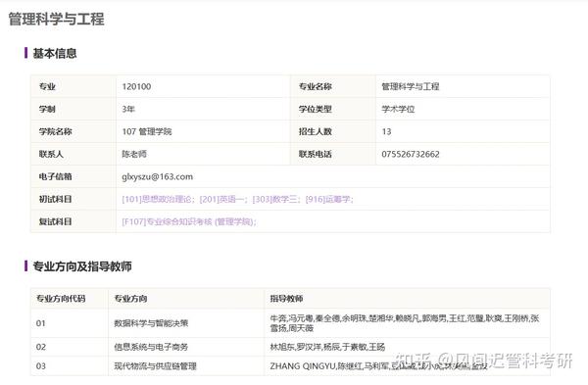The image size is (588, 385).
Task: Click the email glxyszu@163.com
Action: 158,176
